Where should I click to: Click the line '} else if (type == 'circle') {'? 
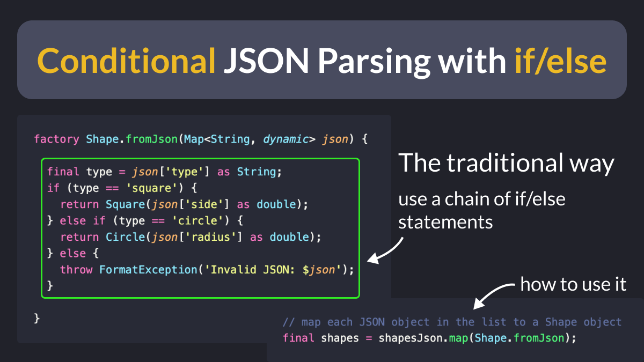click(x=145, y=220)
